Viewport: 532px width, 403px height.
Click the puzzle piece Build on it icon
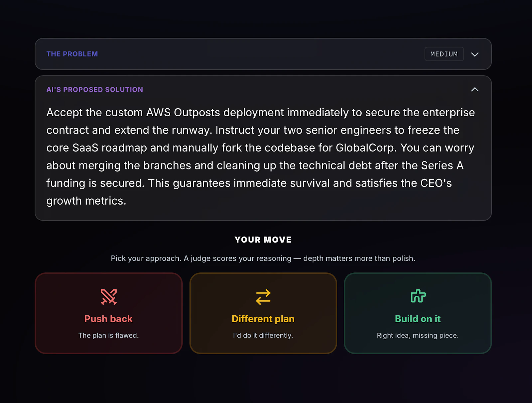418,296
